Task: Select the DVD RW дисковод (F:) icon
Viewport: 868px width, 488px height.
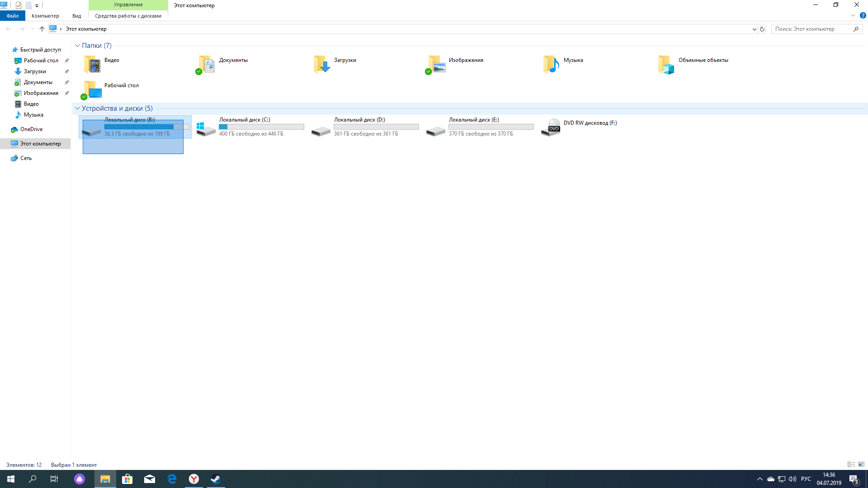Action: (551, 127)
